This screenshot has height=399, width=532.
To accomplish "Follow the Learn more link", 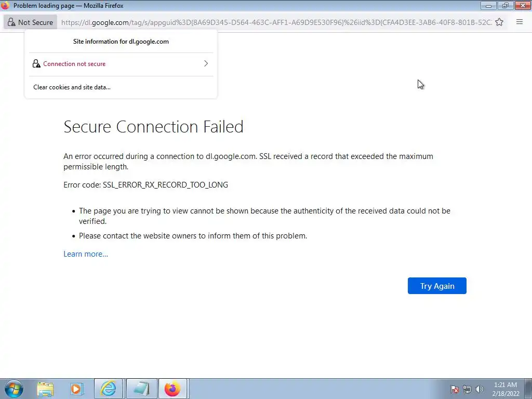I will pos(86,254).
